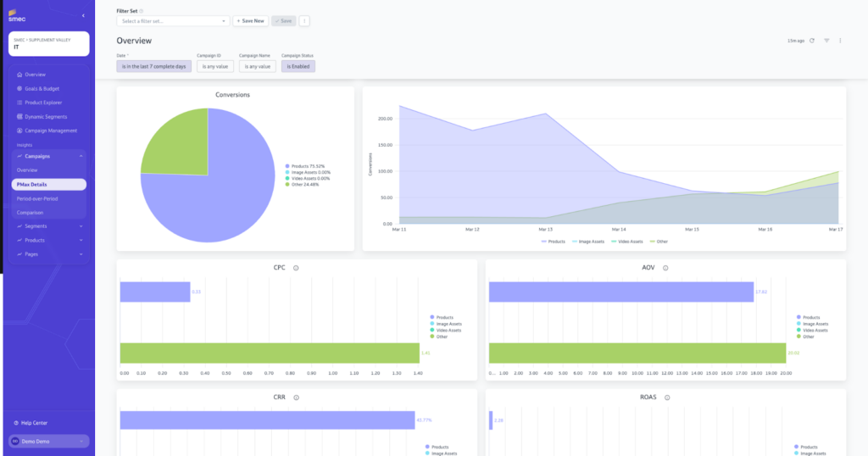
Task: Click the dashboard refresh icon
Action: (x=812, y=40)
